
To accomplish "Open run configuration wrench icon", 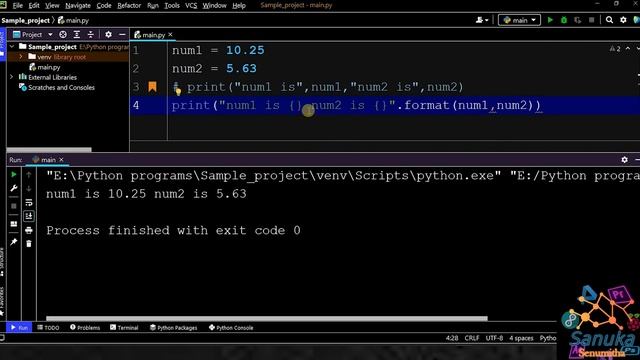I will click(13, 188).
